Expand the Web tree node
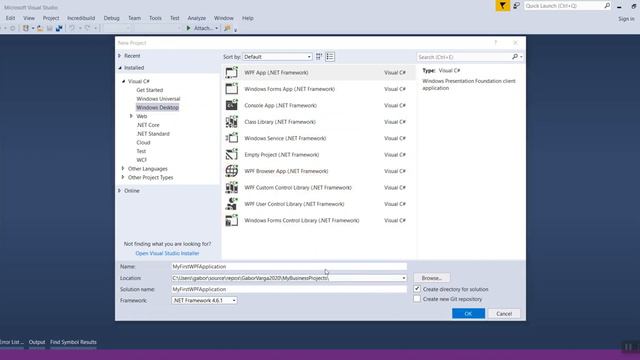The width and height of the screenshot is (640, 360). pos(131,116)
